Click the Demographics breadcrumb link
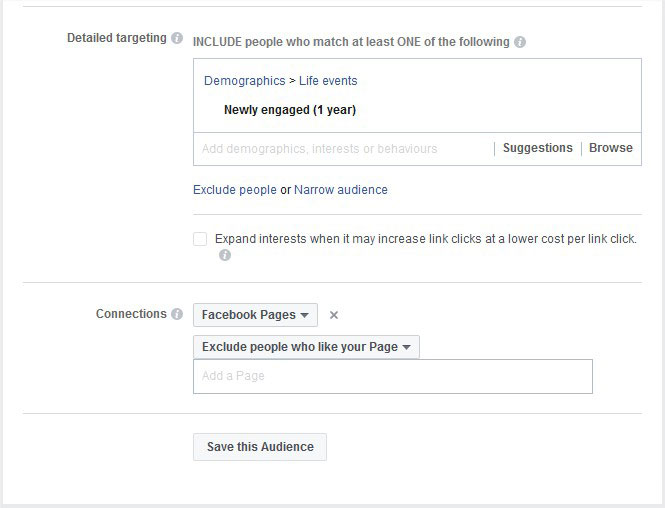Viewport: 665px width, 508px height. tap(245, 81)
